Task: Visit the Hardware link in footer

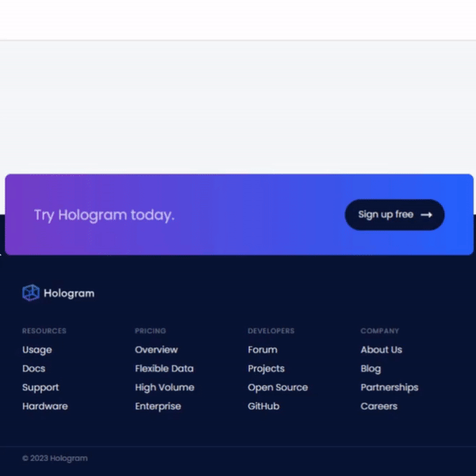Action: [44, 406]
